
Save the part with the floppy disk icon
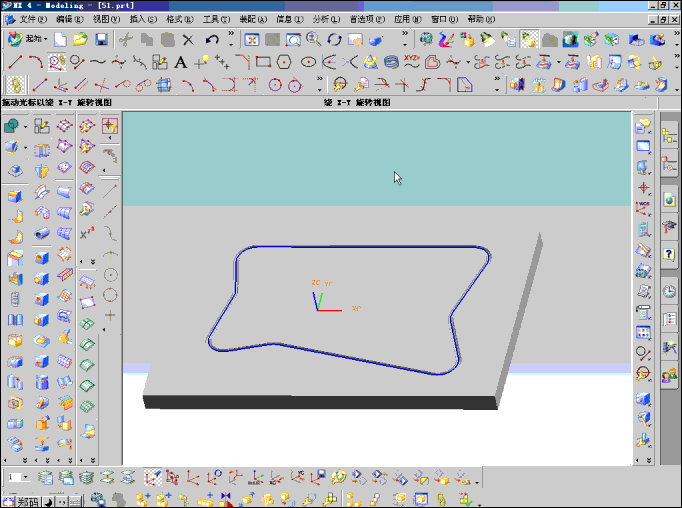(101, 40)
